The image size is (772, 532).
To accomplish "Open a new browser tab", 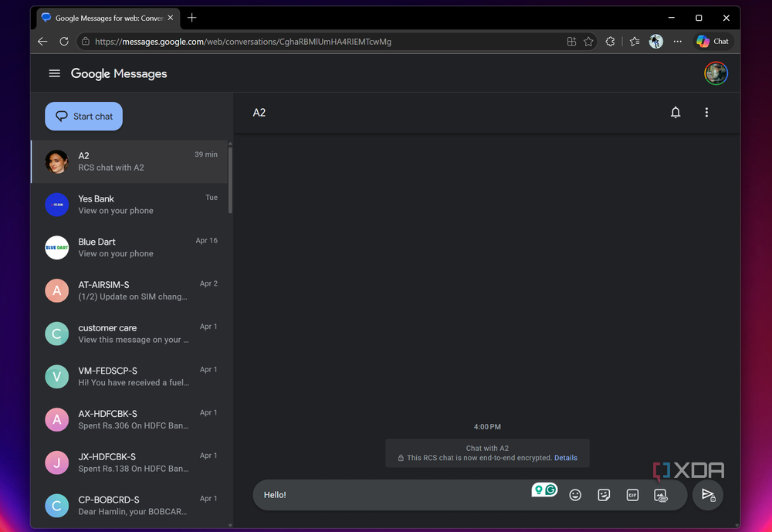I will point(192,18).
